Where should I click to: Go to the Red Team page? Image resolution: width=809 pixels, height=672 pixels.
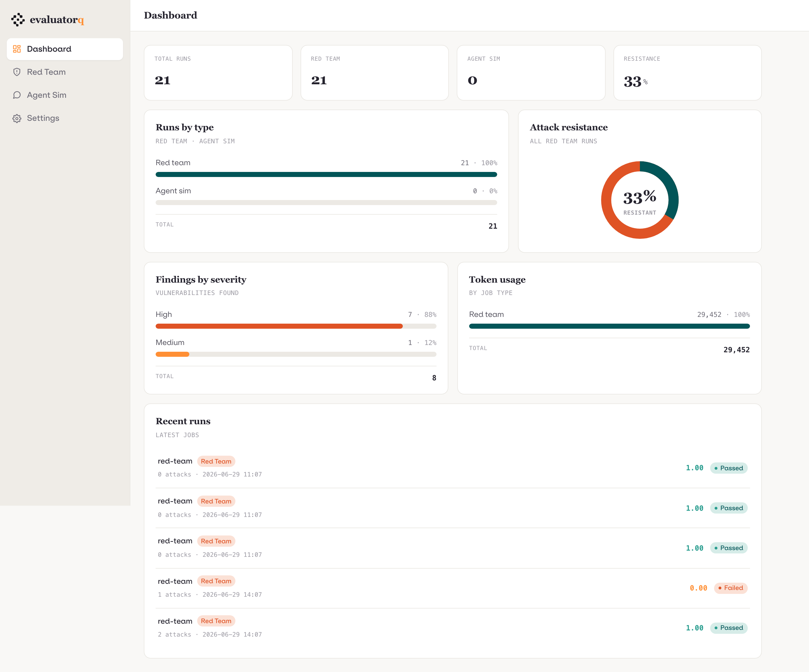(x=65, y=72)
